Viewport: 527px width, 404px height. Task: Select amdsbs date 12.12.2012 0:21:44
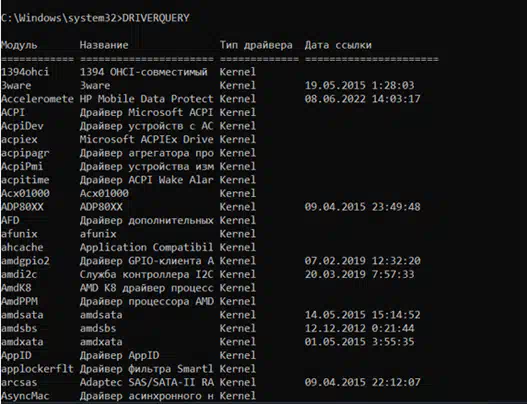coord(359,328)
